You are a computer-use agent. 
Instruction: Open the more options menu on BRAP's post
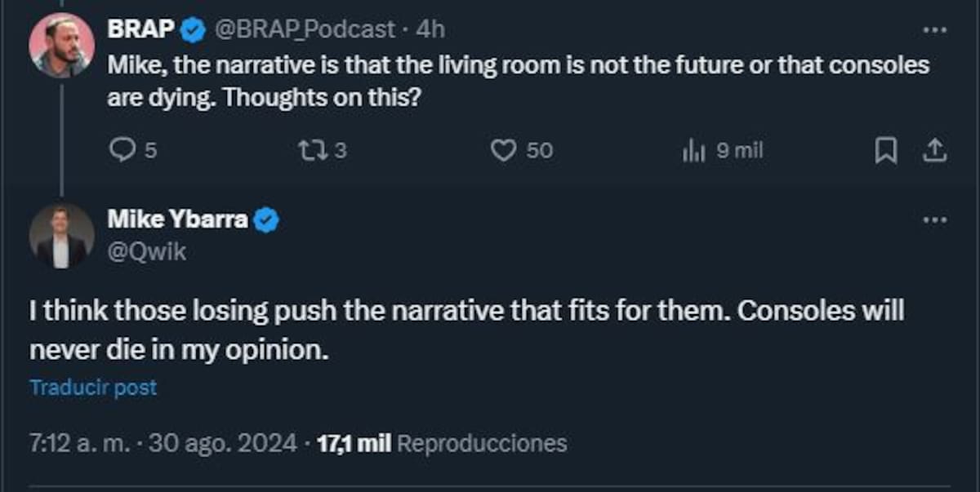(934, 31)
